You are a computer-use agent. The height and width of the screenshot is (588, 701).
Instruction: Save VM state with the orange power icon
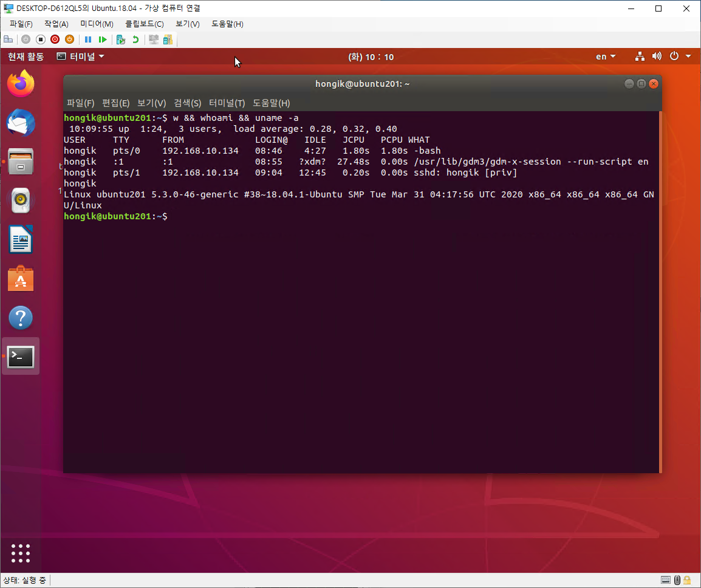[x=69, y=39]
